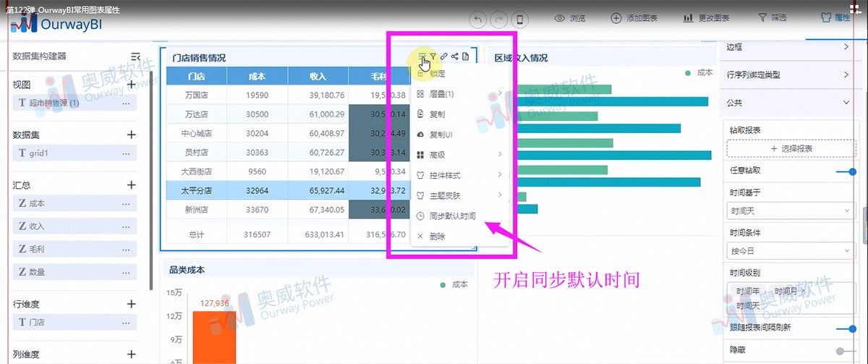Viewport: 868px width, 364px height.
Task: Click the 门店 column header
Action: click(x=196, y=76)
